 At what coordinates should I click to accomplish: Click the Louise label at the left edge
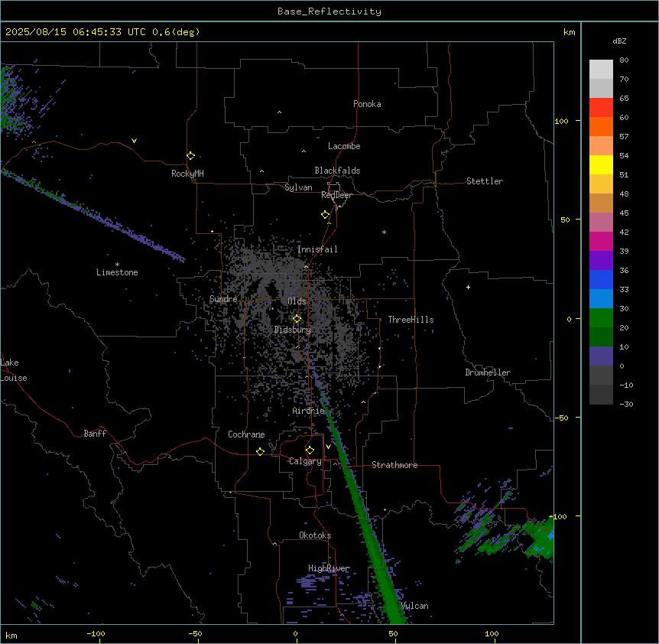click(x=14, y=379)
